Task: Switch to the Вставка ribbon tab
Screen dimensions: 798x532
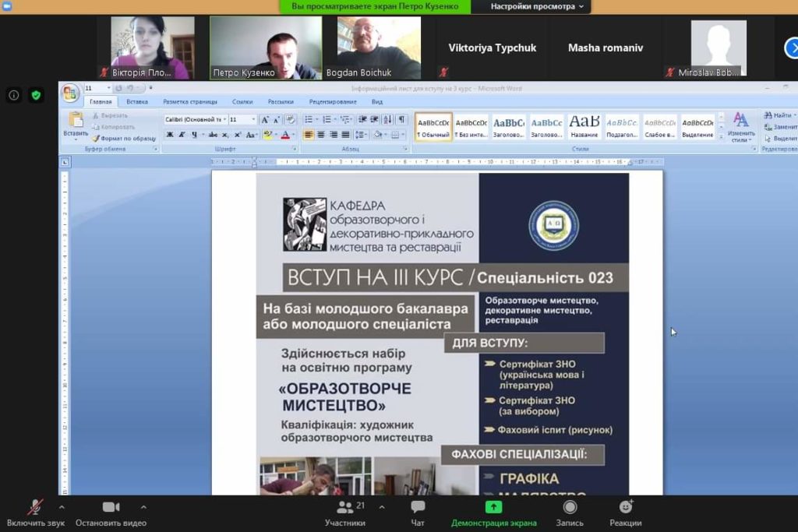Action: [x=137, y=102]
